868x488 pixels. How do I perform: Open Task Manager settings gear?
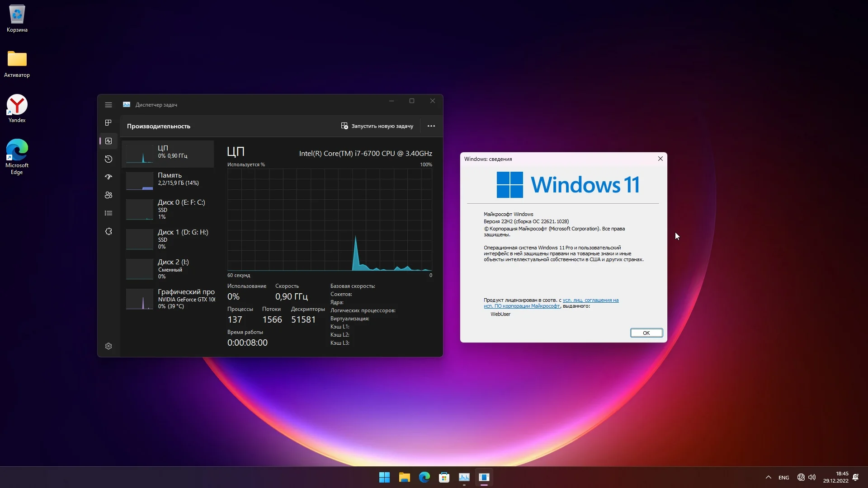[108, 346]
